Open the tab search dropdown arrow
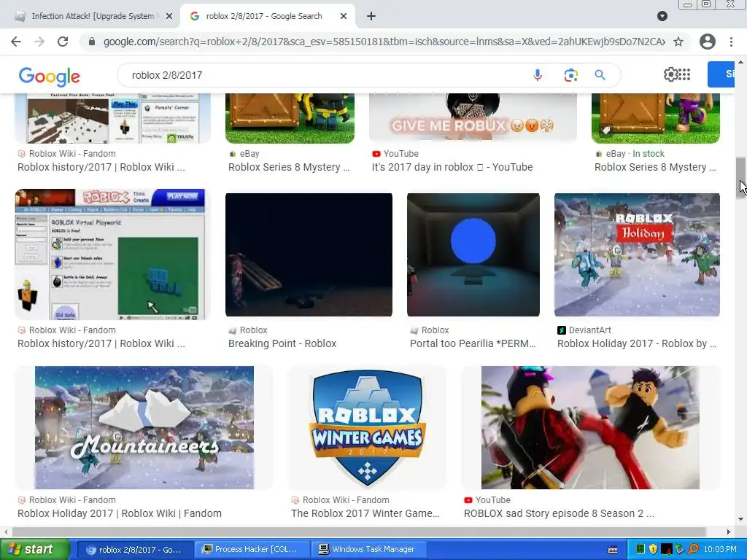 click(662, 16)
